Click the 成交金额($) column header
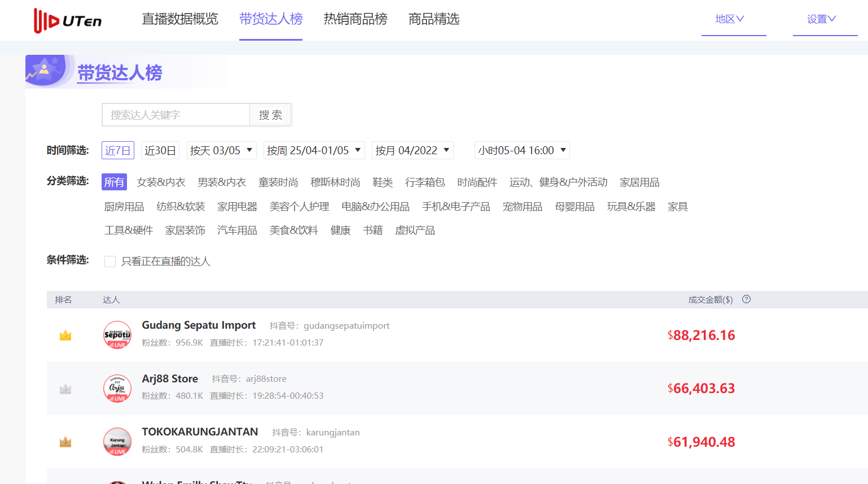The width and height of the screenshot is (868, 484). 711,300
